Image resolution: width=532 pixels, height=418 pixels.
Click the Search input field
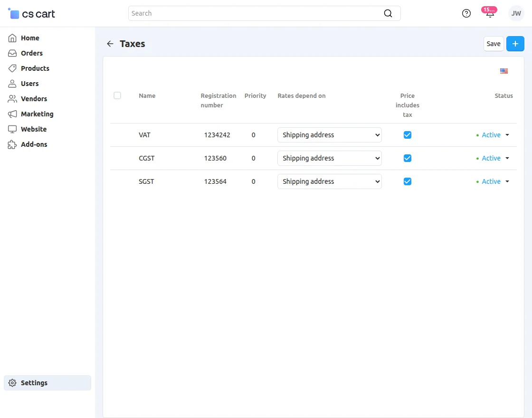click(x=256, y=13)
